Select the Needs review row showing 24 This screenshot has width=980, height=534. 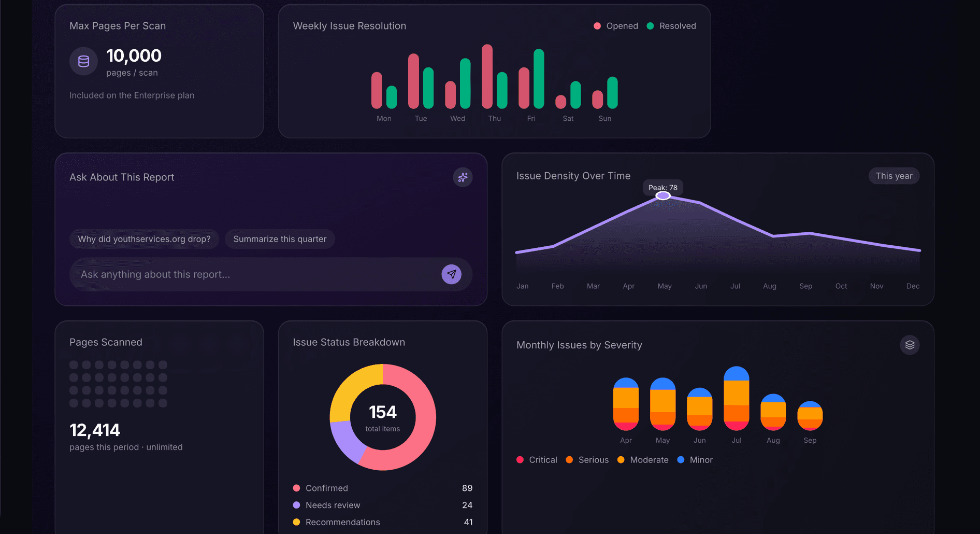coord(383,505)
